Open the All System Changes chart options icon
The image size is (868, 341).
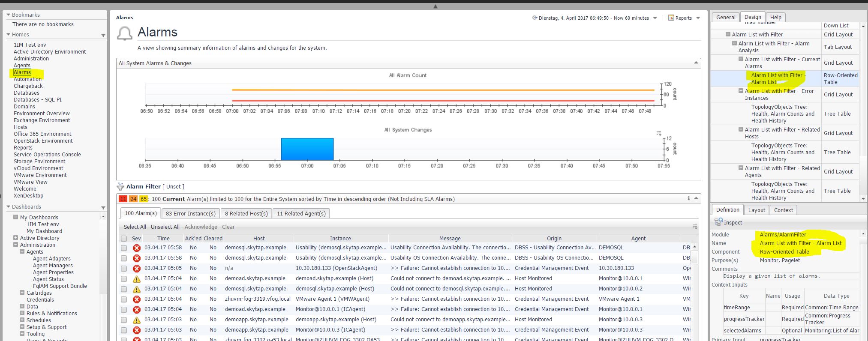pos(659,133)
